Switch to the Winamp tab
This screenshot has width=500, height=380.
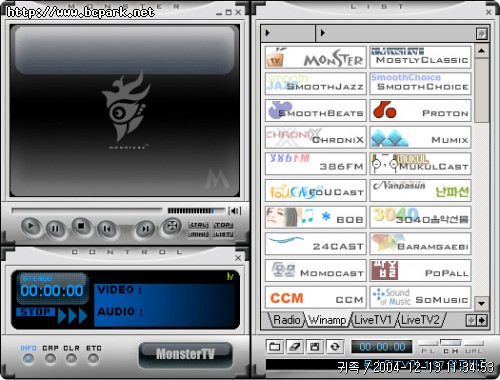click(327, 320)
